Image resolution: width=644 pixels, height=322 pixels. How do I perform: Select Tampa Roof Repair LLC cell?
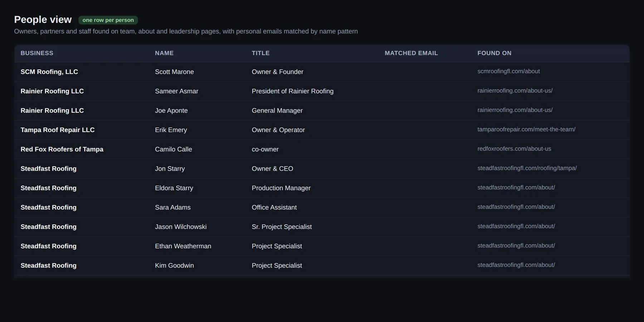point(58,130)
